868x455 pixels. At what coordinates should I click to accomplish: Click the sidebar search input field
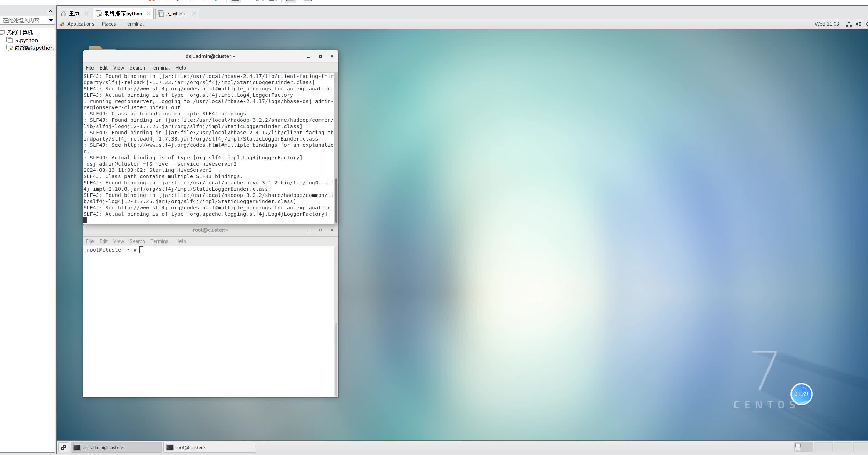pyautogui.click(x=23, y=20)
